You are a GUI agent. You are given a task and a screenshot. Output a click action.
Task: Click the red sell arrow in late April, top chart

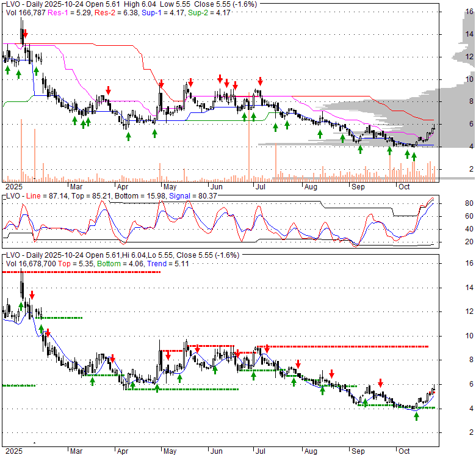coord(161,84)
